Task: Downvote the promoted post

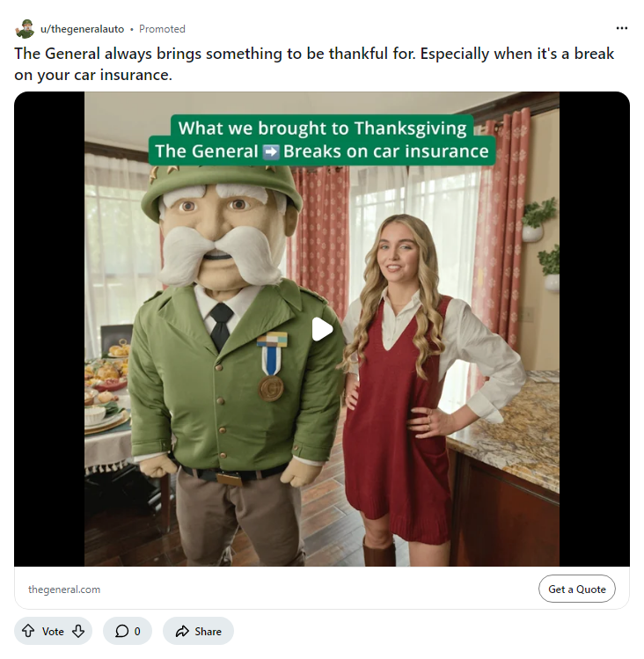Action: (x=78, y=631)
